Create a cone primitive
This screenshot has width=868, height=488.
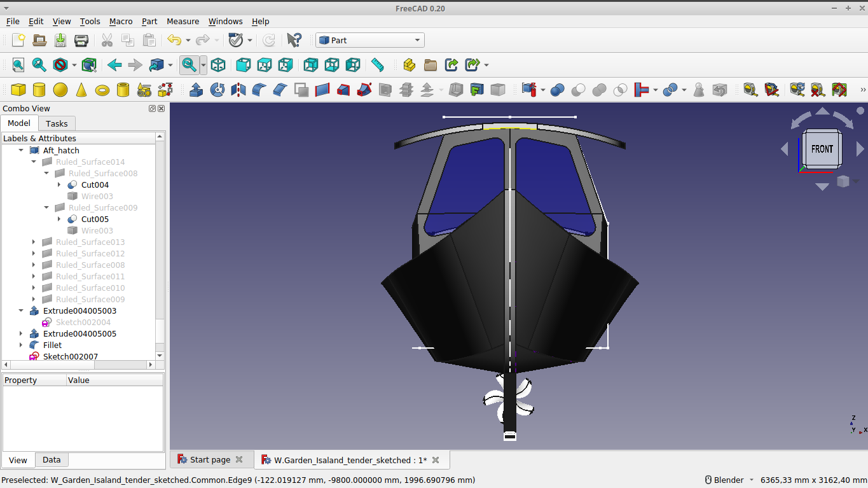[x=81, y=90]
